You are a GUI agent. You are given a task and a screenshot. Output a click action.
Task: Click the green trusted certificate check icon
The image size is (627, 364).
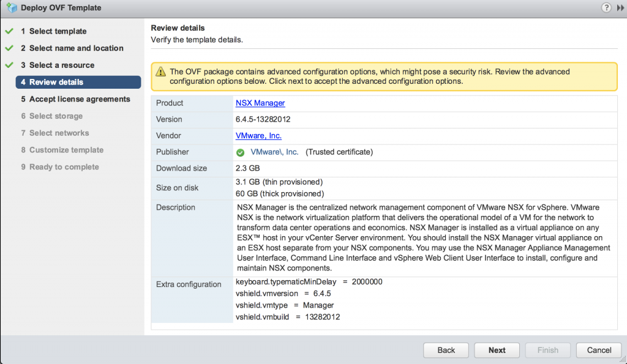coord(240,152)
